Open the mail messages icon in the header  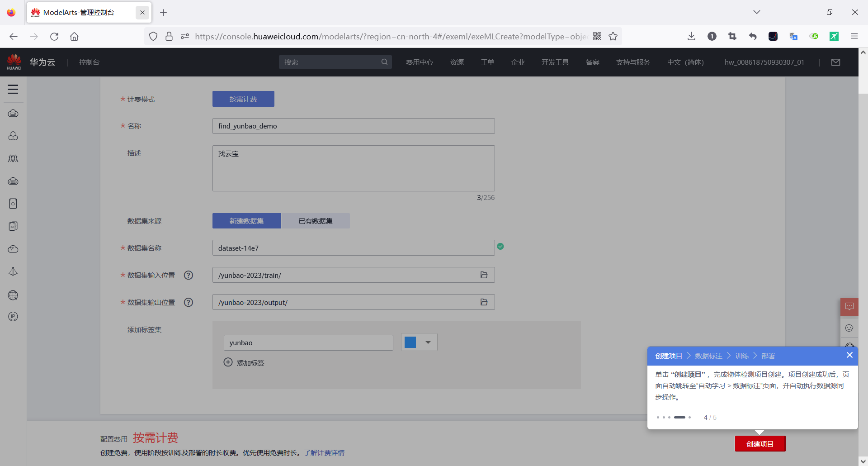(x=835, y=62)
